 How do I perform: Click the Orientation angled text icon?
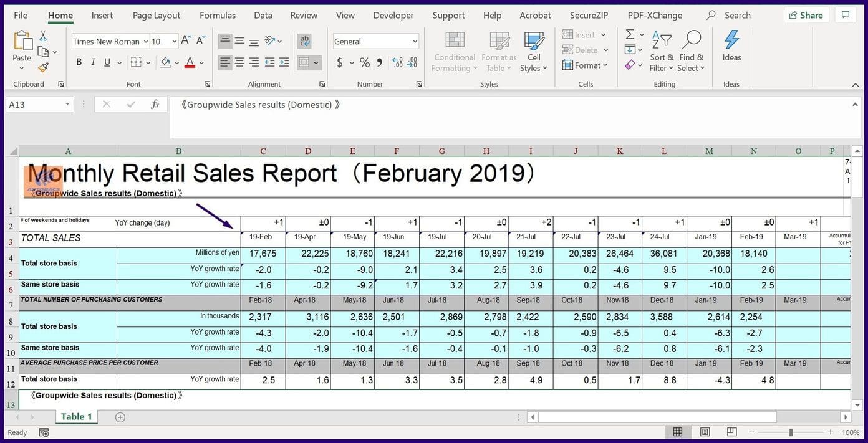(x=270, y=41)
